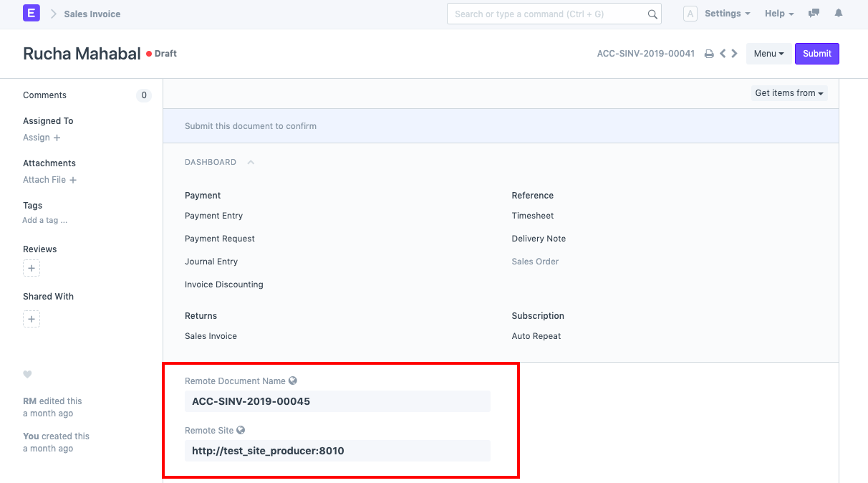
Task: Click the user avatar icon near Settings
Action: [690, 13]
